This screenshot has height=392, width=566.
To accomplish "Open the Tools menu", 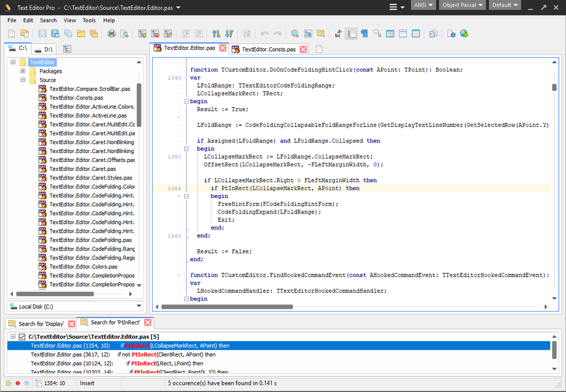I will (89, 20).
